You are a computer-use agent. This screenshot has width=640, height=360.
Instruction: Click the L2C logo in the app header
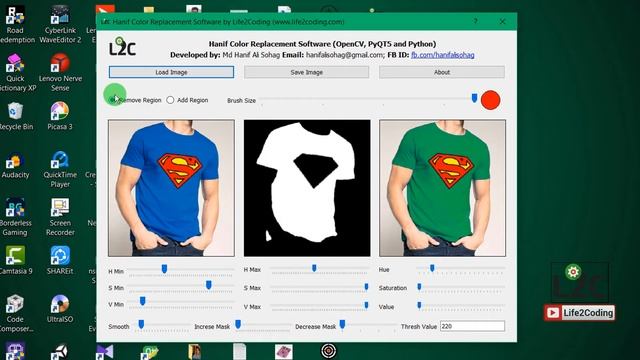coord(122,46)
